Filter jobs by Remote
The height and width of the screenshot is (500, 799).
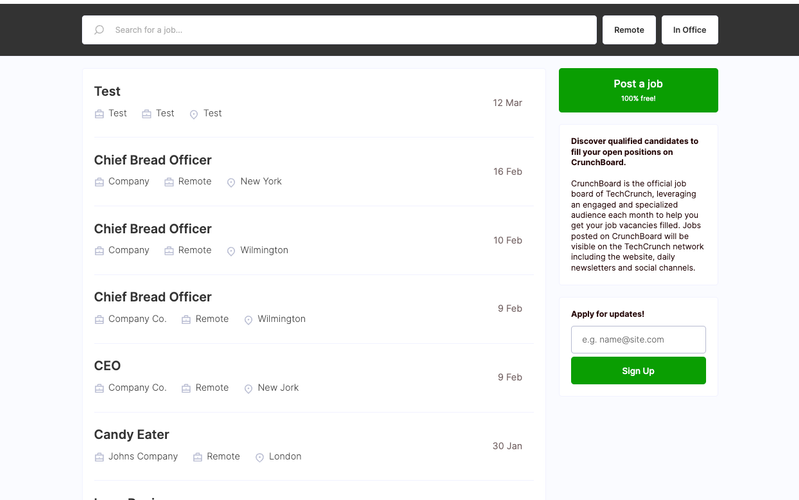(629, 30)
